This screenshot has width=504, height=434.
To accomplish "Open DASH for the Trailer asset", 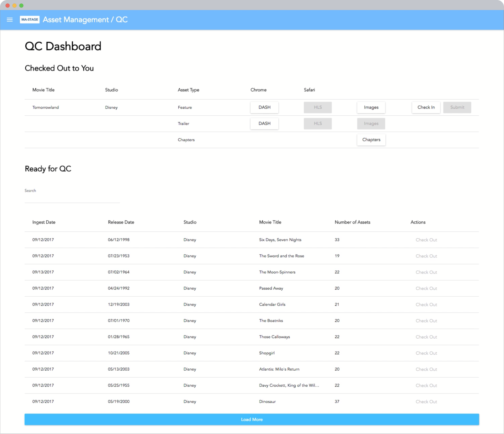I will point(264,123).
